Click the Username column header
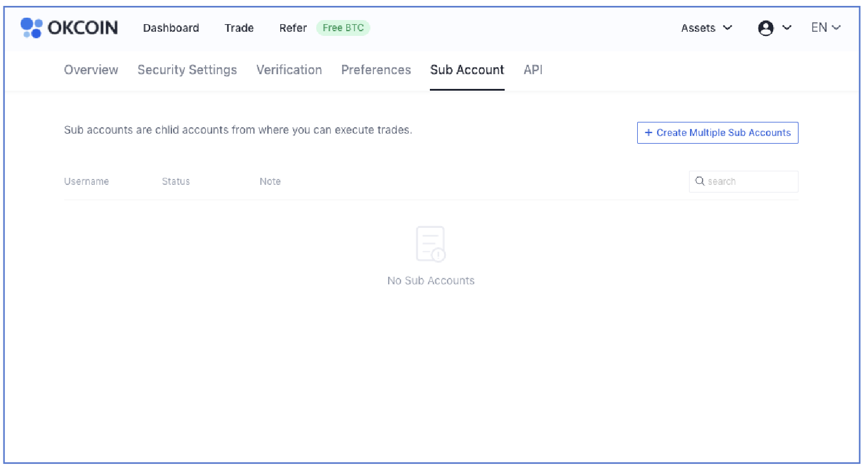Viewport: 868px width, 471px height. point(87,181)
